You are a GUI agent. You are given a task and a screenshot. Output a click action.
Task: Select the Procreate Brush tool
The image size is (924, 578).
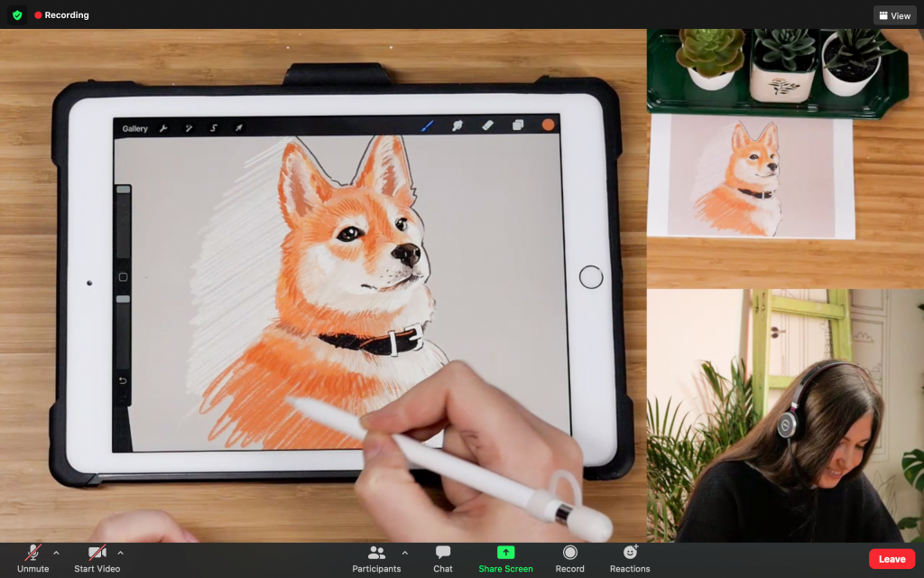tap(427, 126)
